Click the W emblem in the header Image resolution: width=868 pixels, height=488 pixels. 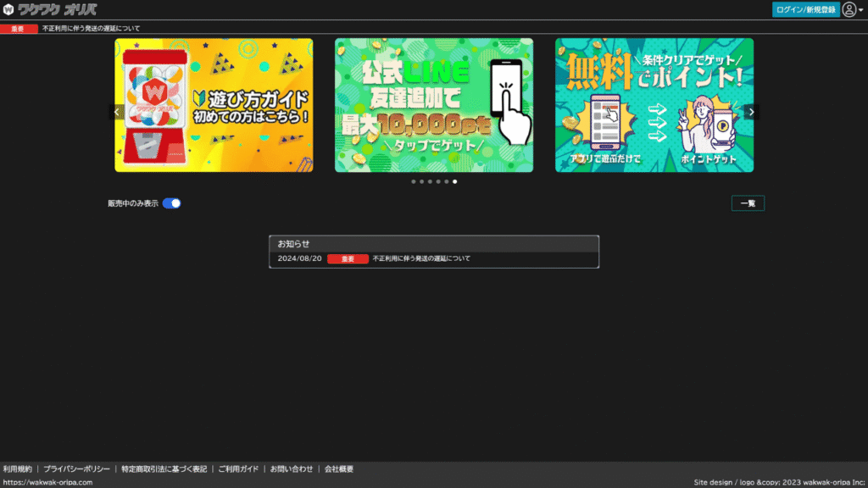[10, 11]
